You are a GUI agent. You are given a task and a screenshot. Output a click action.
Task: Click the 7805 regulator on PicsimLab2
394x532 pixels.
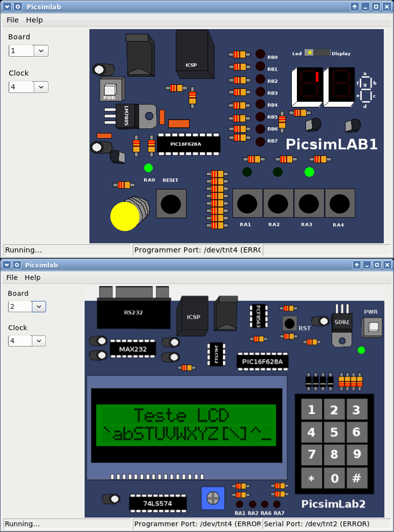(342, 327)
